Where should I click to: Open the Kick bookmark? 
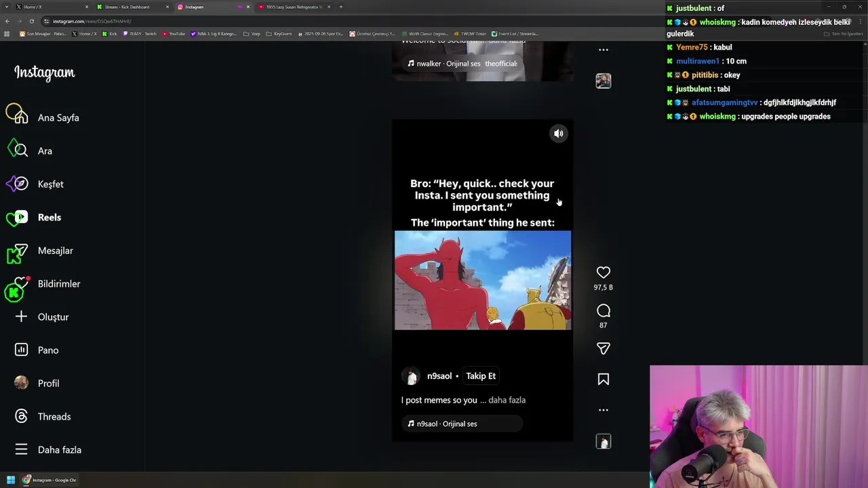[x=110, y=34]
